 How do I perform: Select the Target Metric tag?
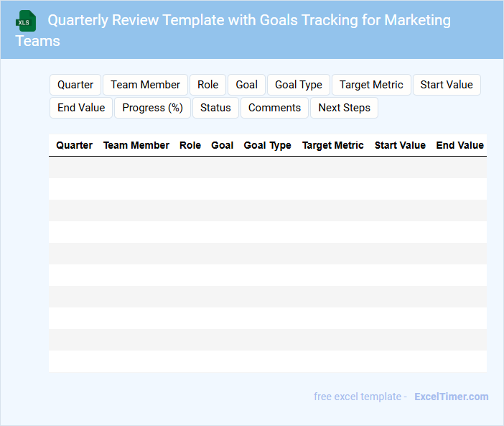pyautogui.click(x=371, y=85)
